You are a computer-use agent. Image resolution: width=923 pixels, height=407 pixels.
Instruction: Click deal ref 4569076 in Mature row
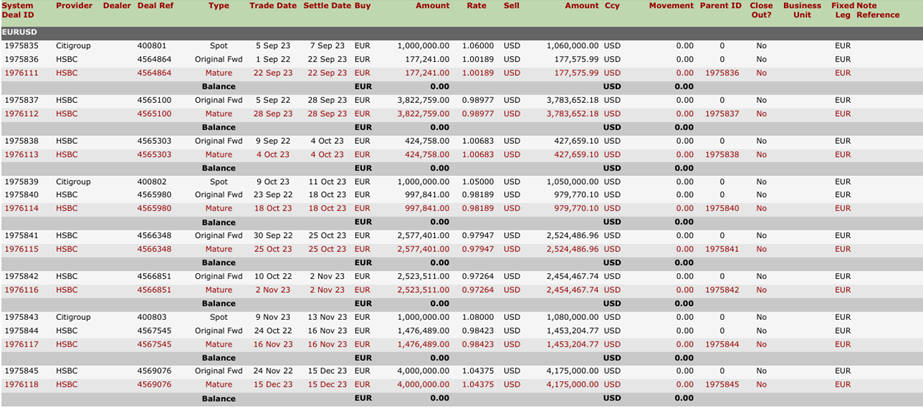tap(154, 385)
